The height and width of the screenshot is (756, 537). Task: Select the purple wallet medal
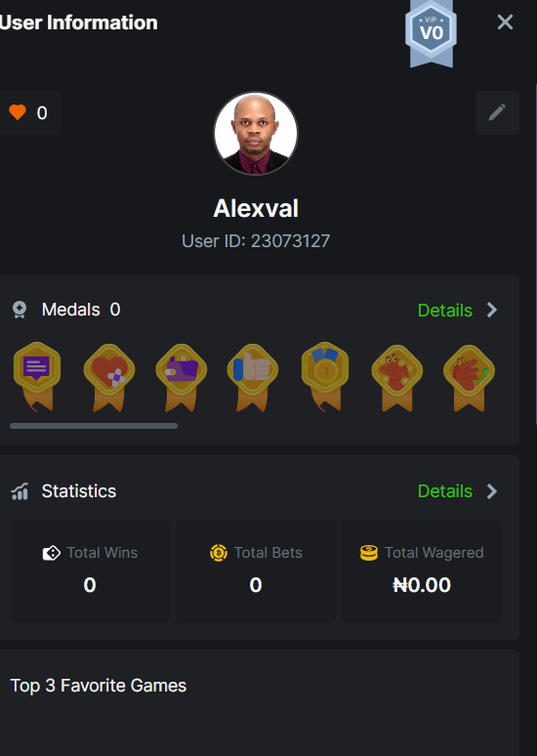pyautogui.click(x=182, y=377)
